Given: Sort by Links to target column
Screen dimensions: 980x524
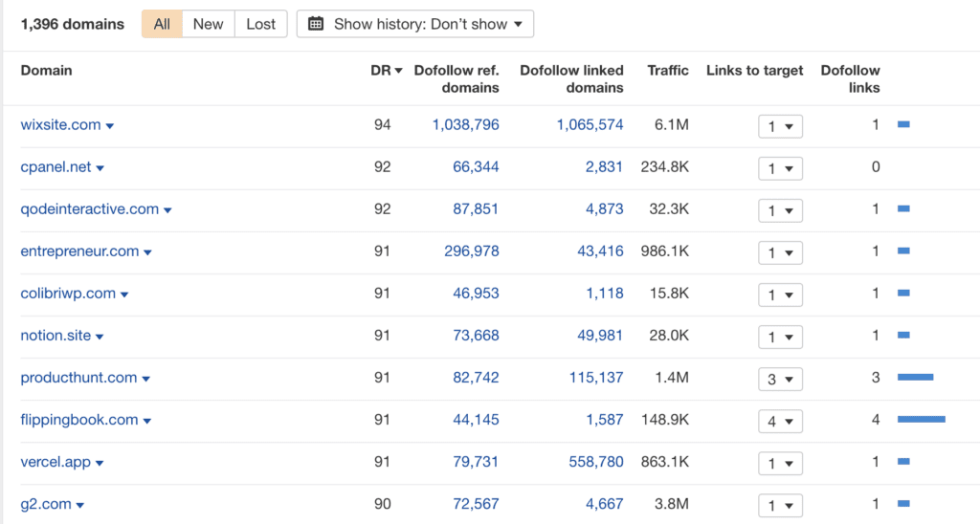Looking at the screenshot, I should click(x=754, y=71).
